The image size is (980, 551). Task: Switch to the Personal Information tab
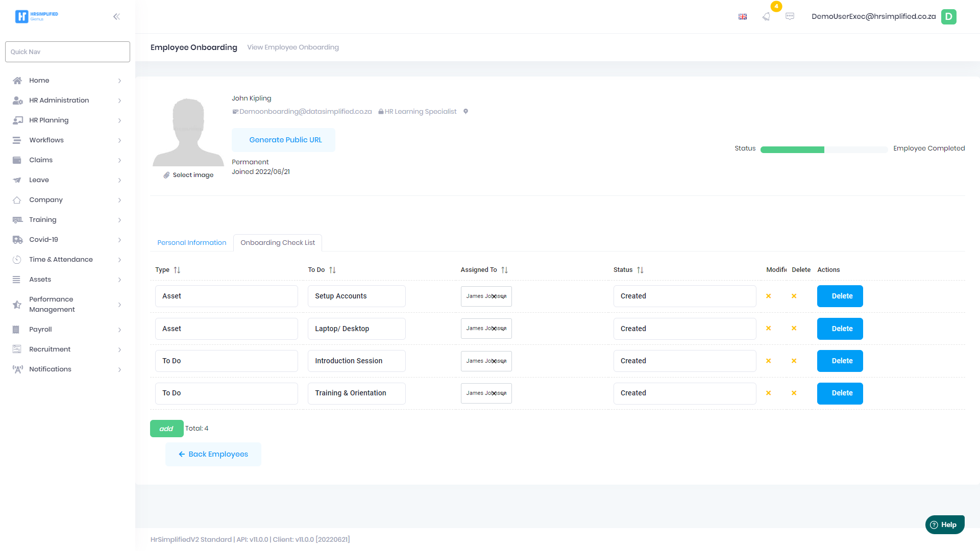tap(191, 243)
